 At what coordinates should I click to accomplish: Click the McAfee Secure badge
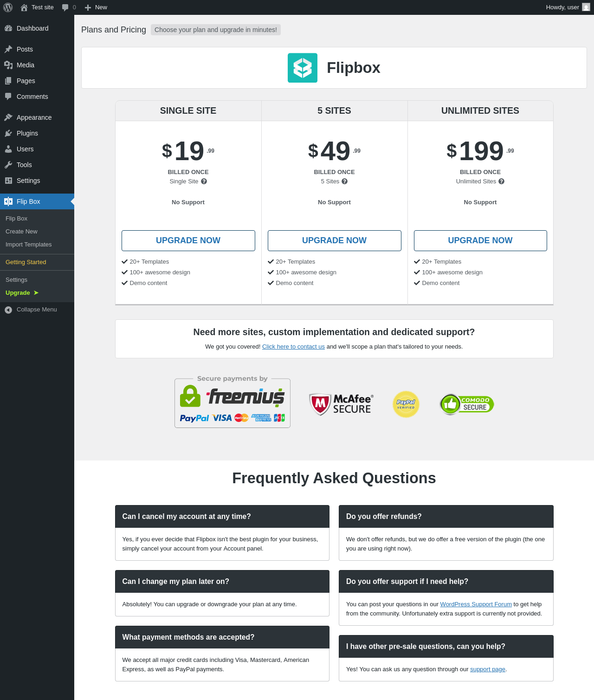point(342,404)
